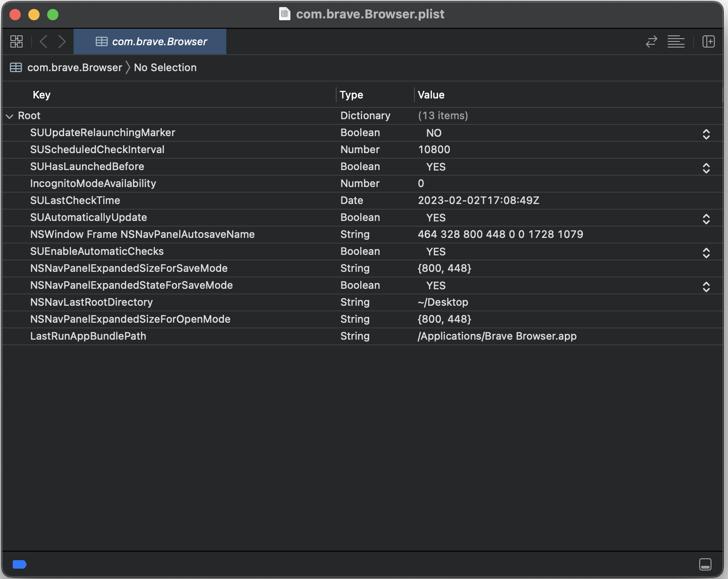Image resolution: width=728 pixels, height=579 pixels.
Task: Select the com.brave.Browser editor tab
Action: coord(150,41)
